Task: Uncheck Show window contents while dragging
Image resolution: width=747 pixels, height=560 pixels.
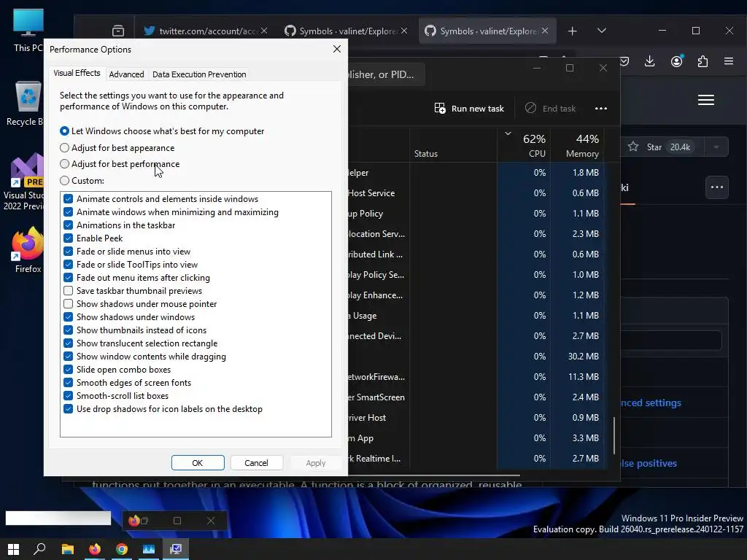Action: [x=68, y=357]
